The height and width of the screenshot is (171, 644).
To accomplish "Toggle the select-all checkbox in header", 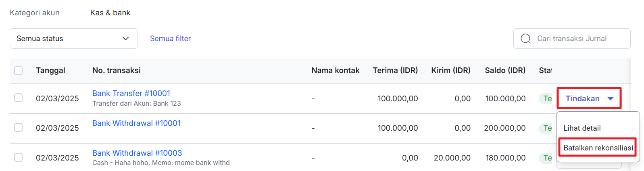I will [x=19, y=71].
